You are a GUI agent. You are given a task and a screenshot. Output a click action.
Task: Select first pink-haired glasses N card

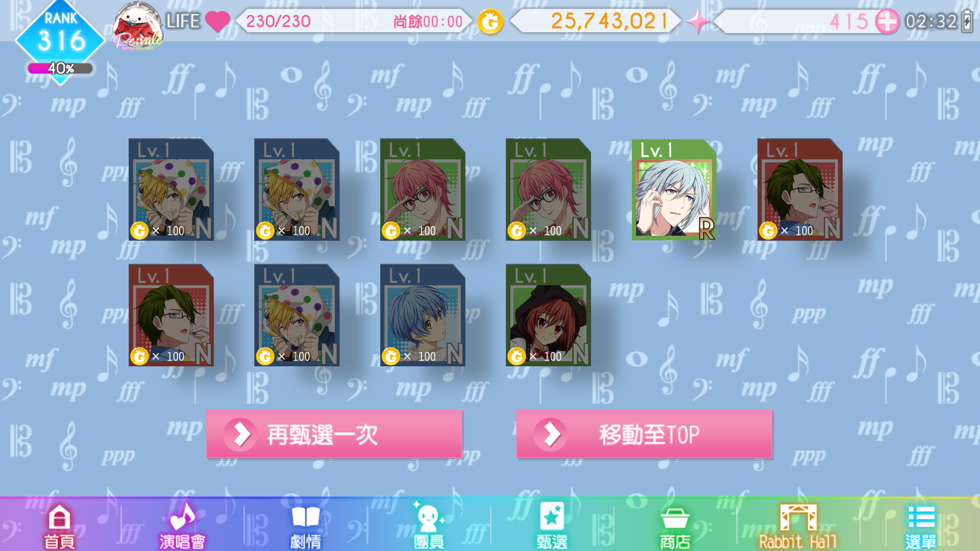pyautogui.click(x=423, y=190)
